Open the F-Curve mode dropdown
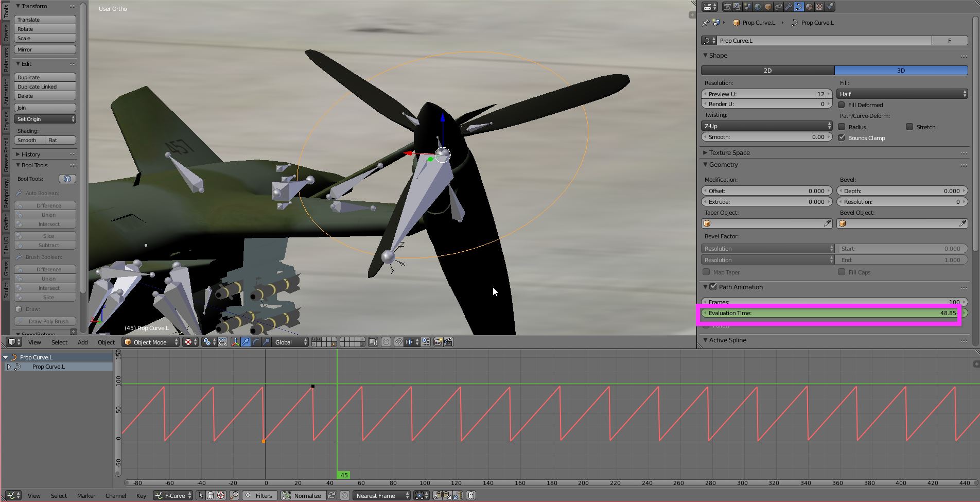This screenshot has width=980, height=502. coord(173,495)
